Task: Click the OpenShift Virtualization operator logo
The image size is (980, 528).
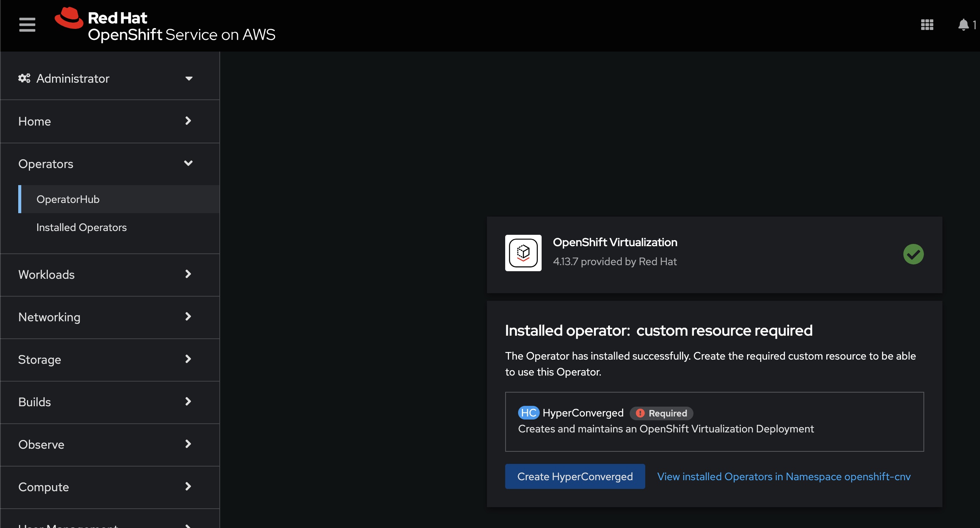Action: click(523, 253)
